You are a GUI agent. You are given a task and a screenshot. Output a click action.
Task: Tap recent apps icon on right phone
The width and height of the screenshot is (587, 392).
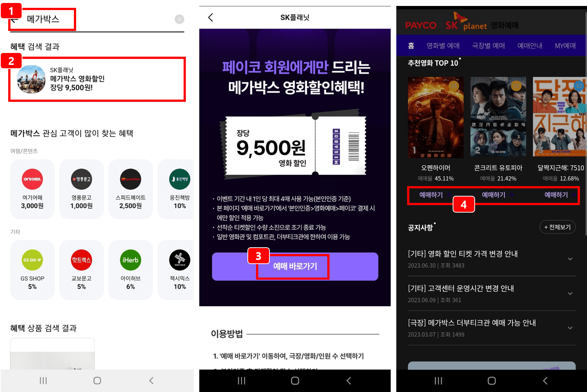coord(438,380)
